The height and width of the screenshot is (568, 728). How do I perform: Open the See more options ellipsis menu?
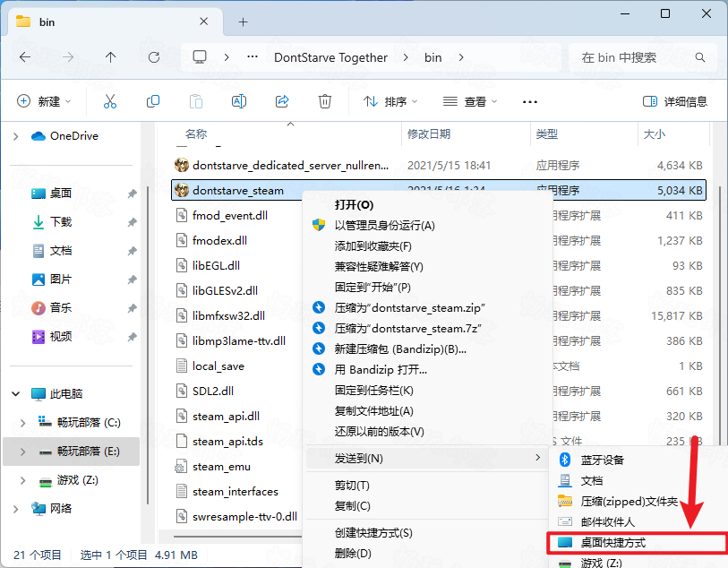point(530,102)
